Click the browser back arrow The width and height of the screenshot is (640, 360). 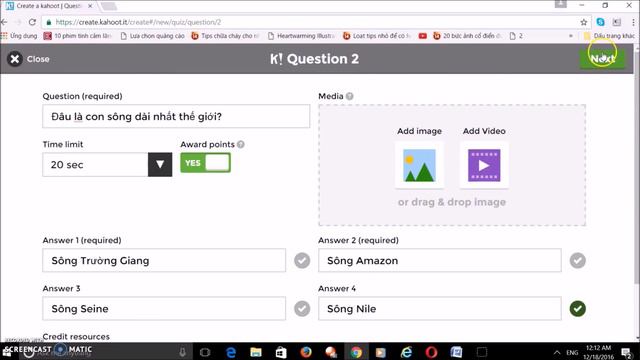pos(4,22)
